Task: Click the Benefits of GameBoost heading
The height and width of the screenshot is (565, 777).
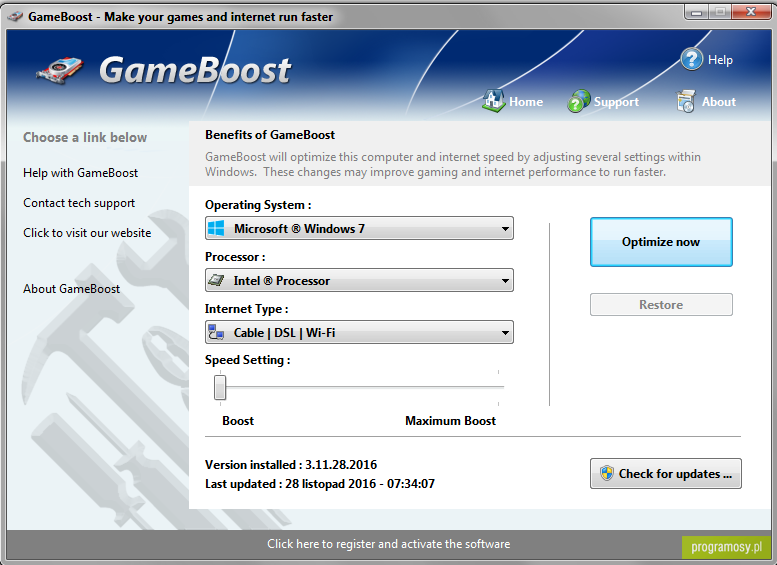Action: (x=270, y=135)
